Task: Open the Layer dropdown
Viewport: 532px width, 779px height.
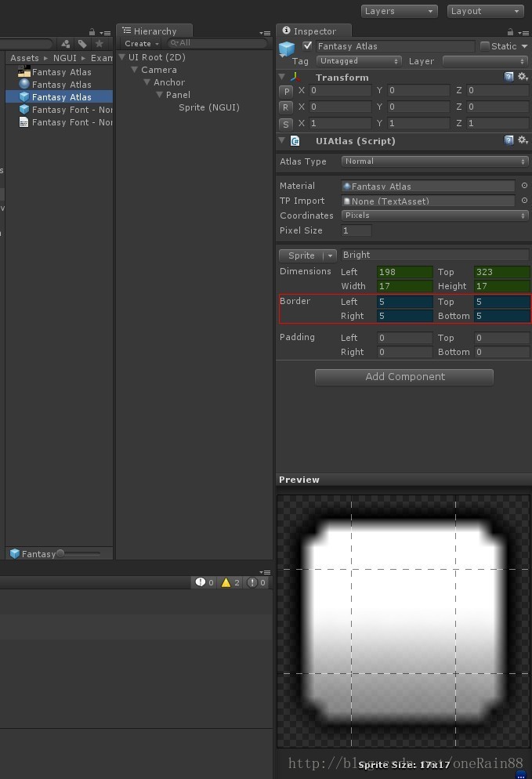Action: coord(484,61)
